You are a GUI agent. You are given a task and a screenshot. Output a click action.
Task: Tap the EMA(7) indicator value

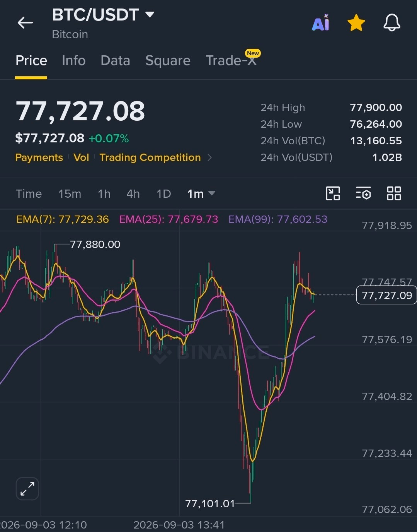[63, 219]
